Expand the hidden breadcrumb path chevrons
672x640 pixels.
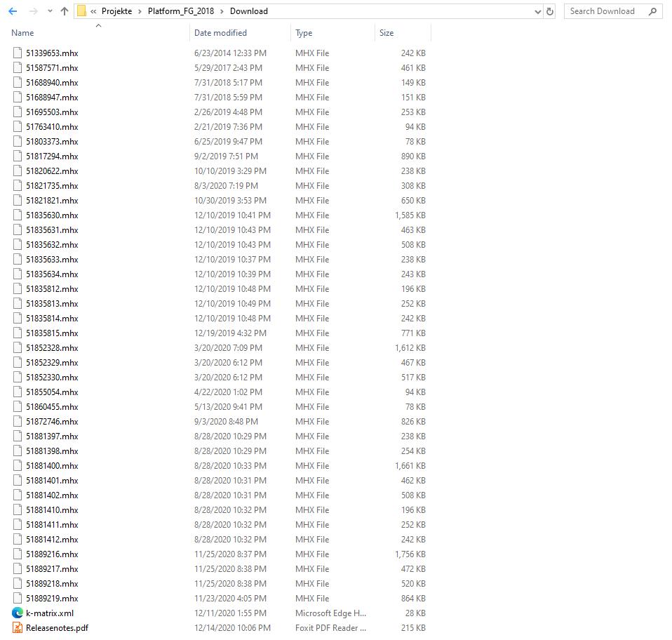93,11
